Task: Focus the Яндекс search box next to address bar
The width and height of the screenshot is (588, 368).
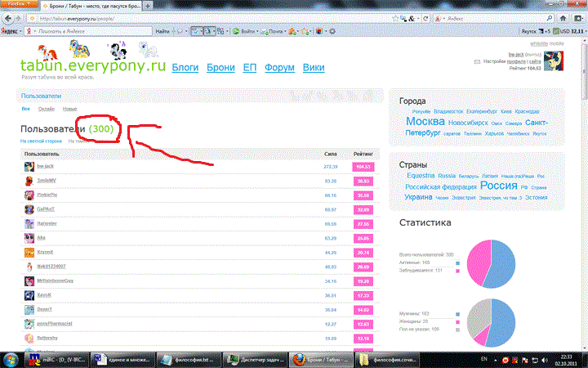Action: coord(493,18)
